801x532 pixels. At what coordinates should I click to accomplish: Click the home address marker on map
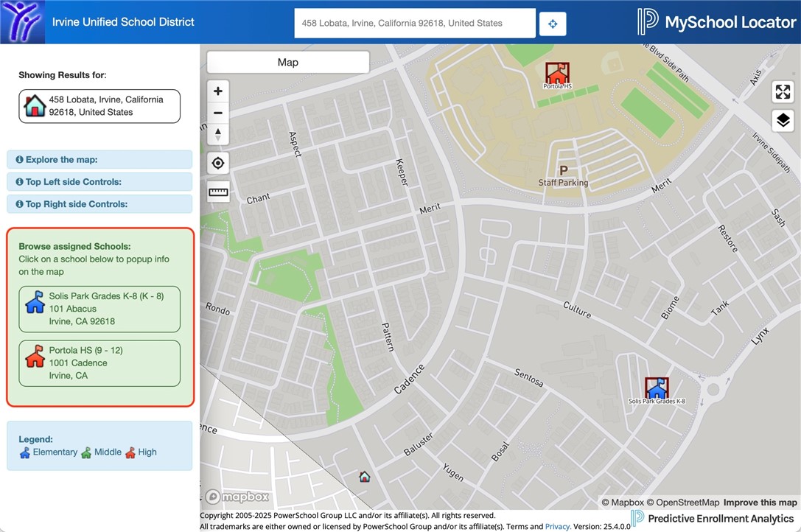[364, 477]
